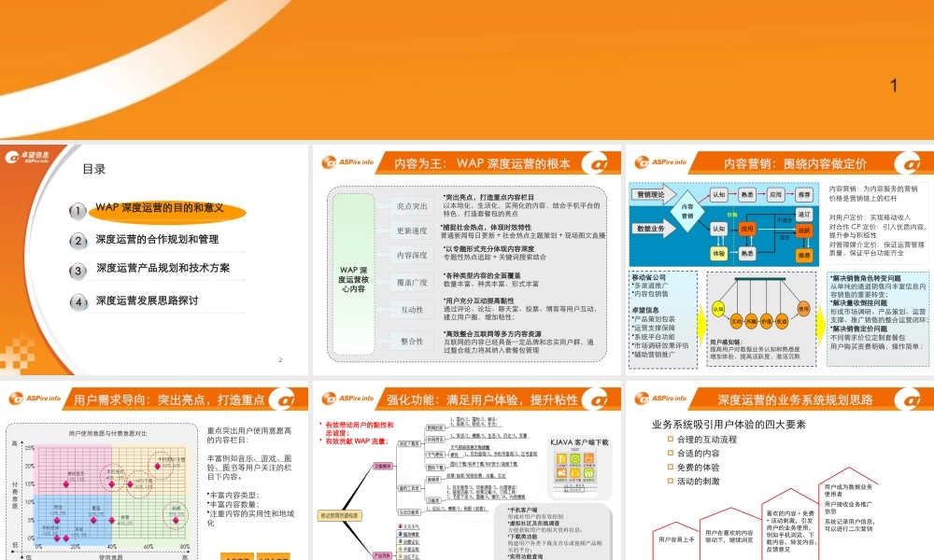934x560 pixels.
Task: Select slide titled 内容营销: 围绕内容做定价
Action: tap(780, 260)
